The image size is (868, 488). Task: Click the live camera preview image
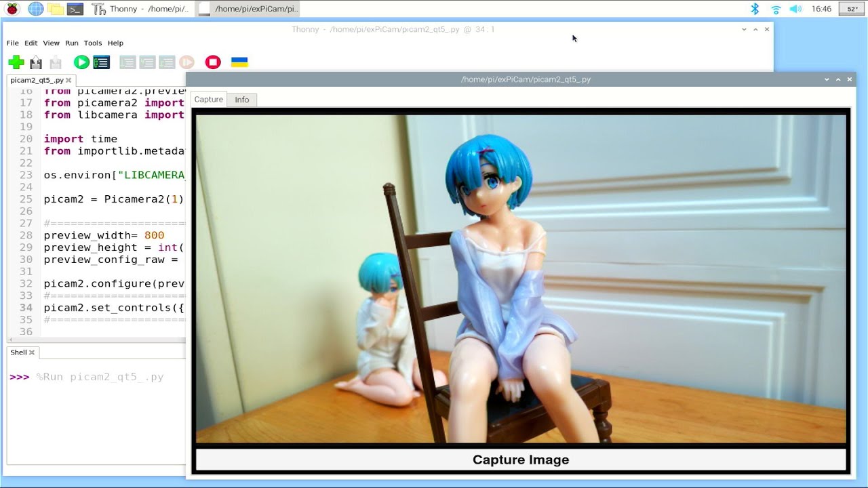point(521,279)
